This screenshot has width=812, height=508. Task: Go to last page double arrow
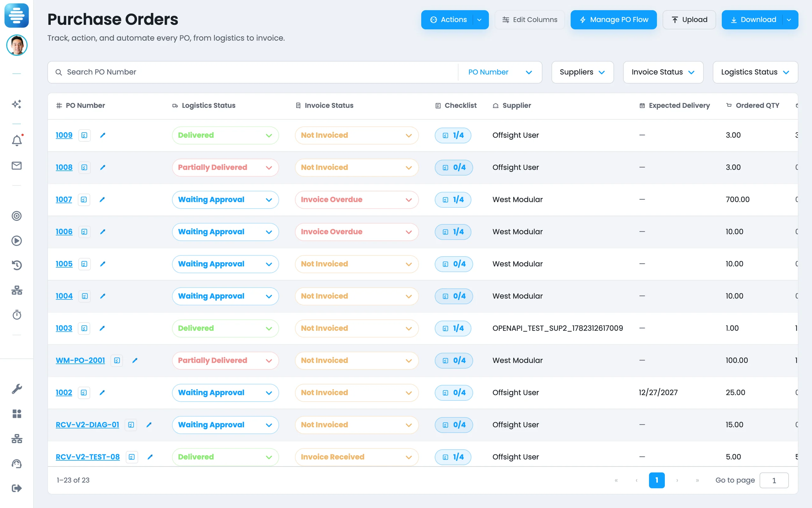697,480
